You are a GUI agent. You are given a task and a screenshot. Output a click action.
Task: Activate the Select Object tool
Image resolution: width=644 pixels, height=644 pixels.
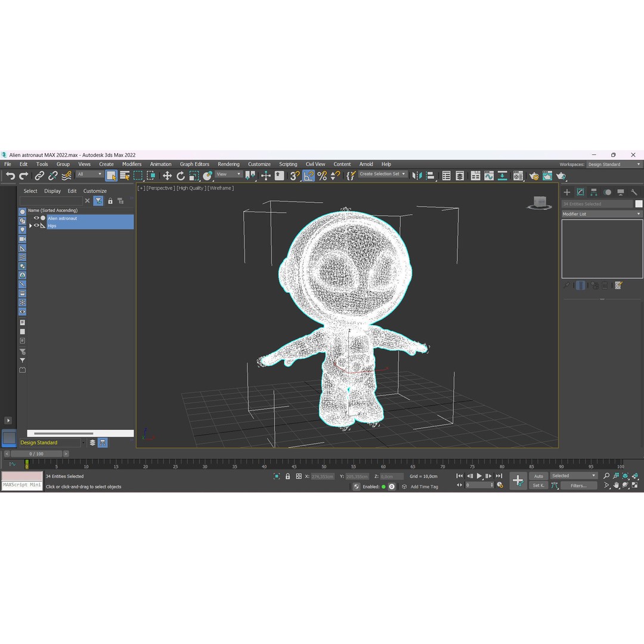[x=112, y=176]
